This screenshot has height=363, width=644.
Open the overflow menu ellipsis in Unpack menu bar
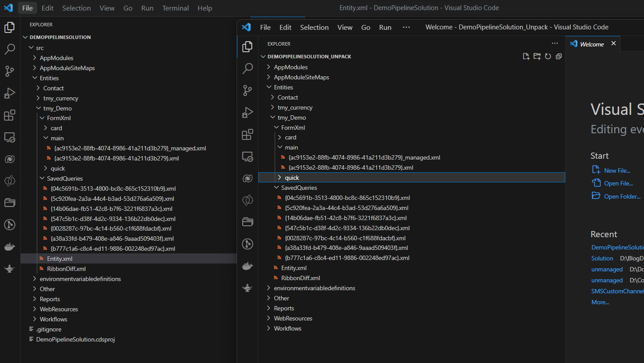point(406,27)
